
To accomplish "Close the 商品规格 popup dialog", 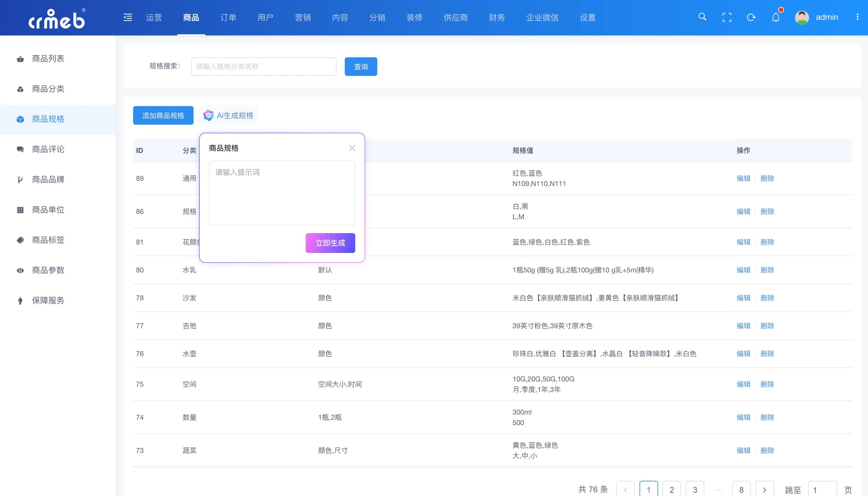I will coord(352,148).
